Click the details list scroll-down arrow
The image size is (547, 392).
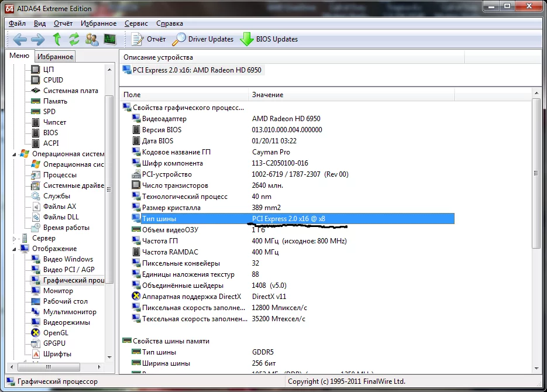click(x=536, y=368)
